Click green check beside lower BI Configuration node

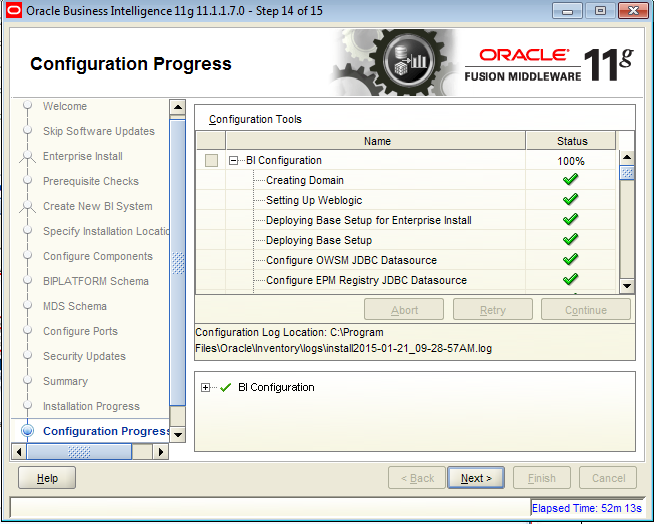click(x=226, y=388)
